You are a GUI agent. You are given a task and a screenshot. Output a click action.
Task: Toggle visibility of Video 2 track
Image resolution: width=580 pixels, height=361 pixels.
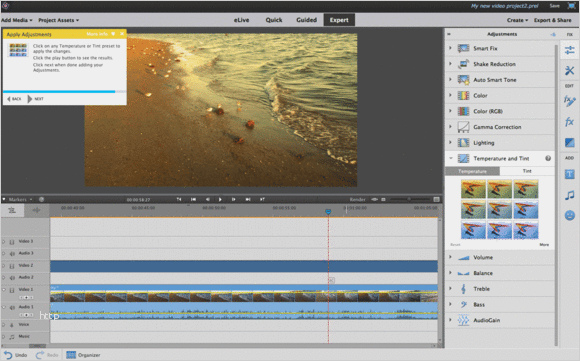12,266
